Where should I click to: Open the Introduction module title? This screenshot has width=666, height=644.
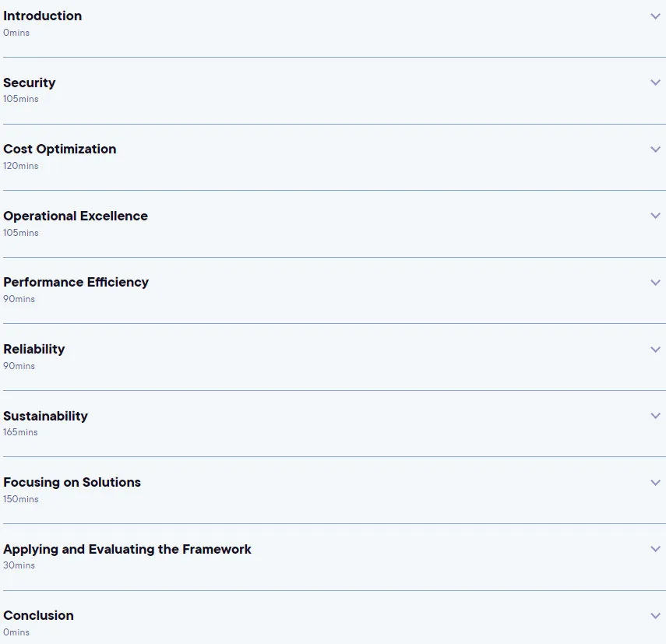click(43, 16)
